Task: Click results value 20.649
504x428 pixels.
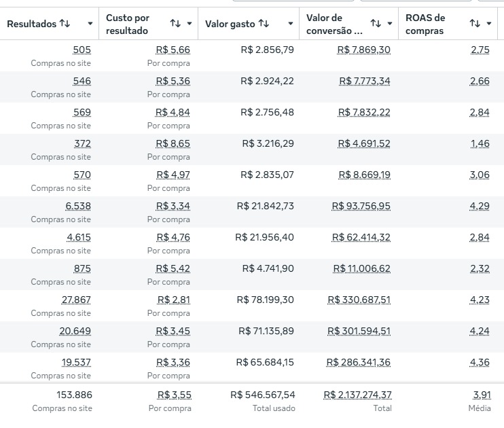Action: point(75,331)
